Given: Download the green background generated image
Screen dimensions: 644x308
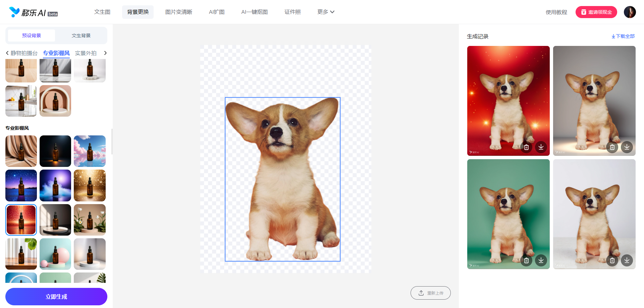Looking at the screenshot, I should click(x=541, y=260).
